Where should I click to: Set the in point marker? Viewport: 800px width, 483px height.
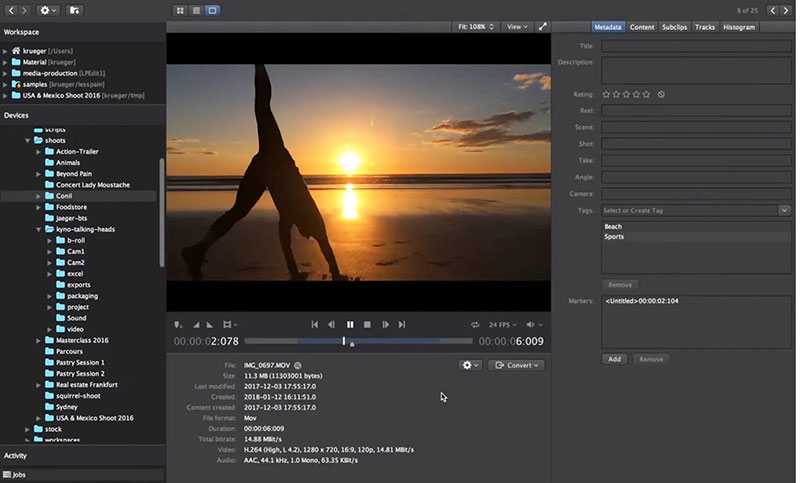pos(196,324)
